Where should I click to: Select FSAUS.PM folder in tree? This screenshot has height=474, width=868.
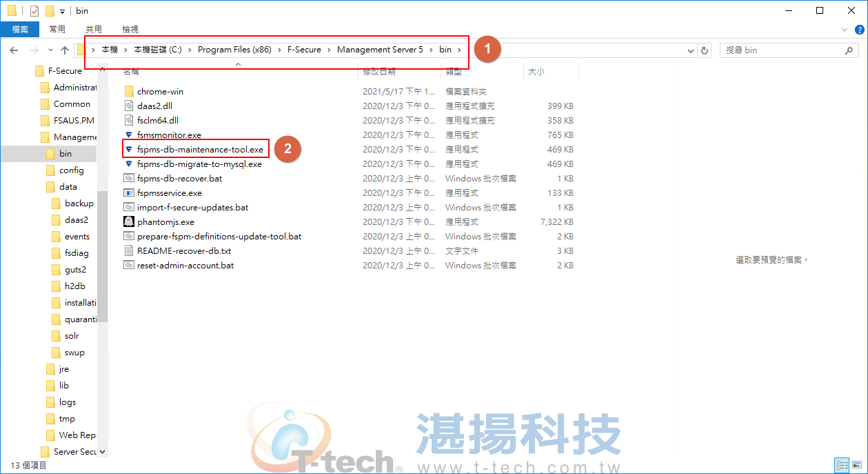click(68, 120)
